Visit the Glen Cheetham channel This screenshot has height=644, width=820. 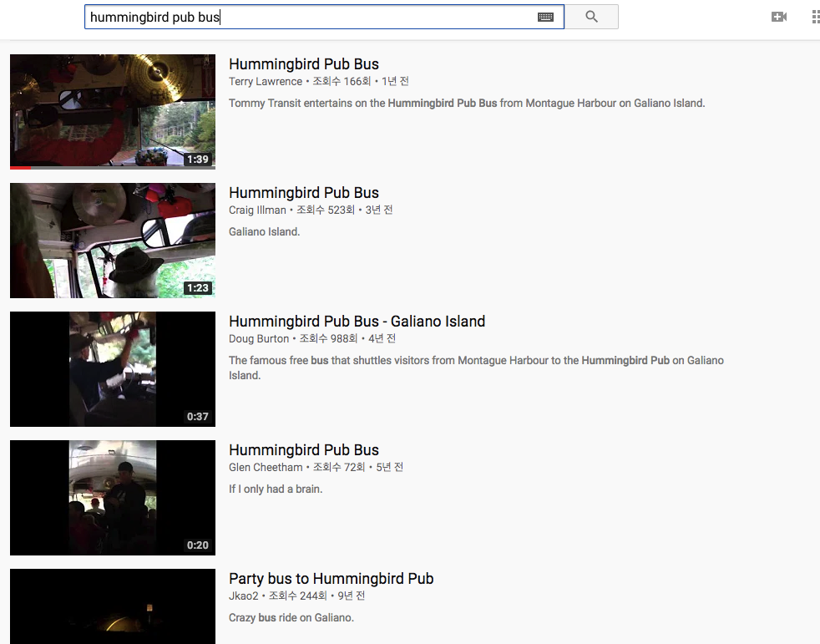click(266, 467)
